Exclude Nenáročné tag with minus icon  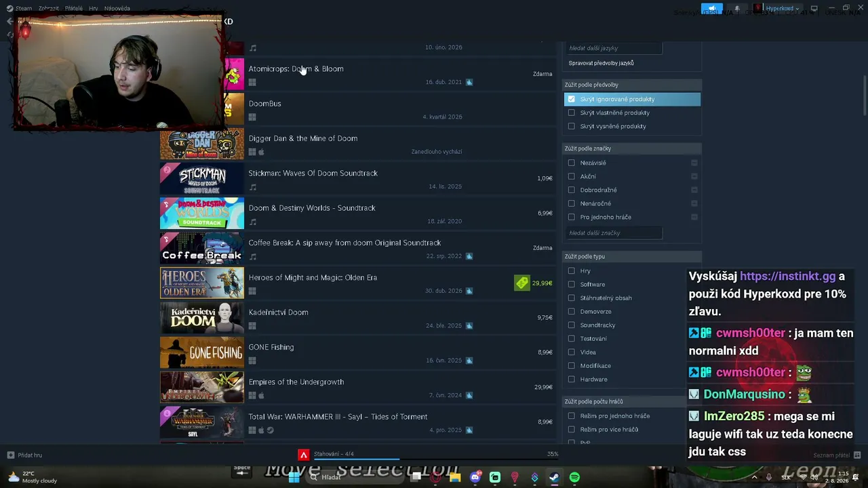pyautogui.click(x=694, y=203)
